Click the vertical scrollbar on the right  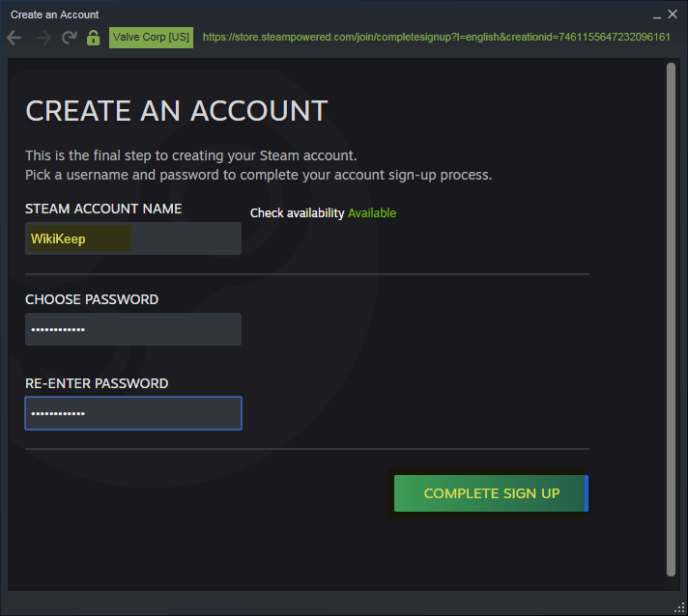(x=671, y=320)
